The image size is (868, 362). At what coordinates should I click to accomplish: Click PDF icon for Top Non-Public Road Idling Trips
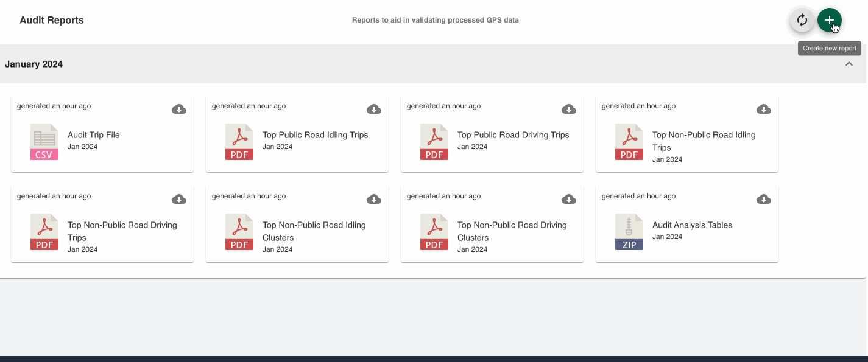(x=629, y=142)
